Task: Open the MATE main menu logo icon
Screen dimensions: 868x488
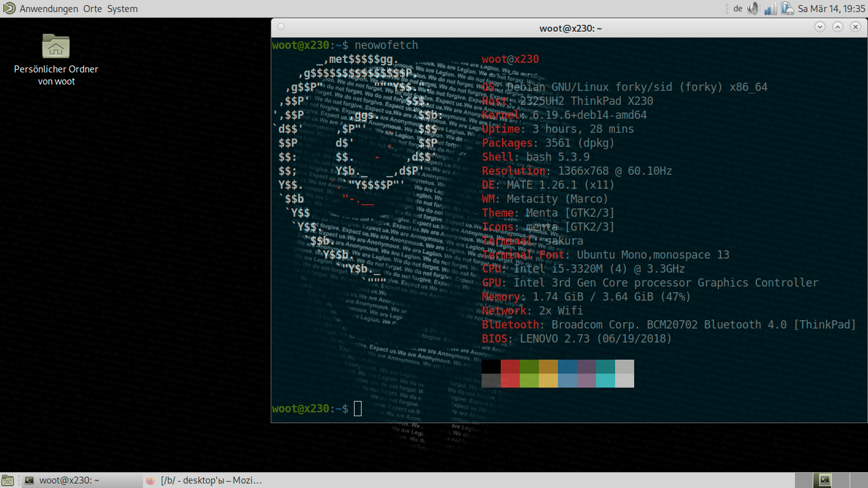Action: click(x=9, y=8)
